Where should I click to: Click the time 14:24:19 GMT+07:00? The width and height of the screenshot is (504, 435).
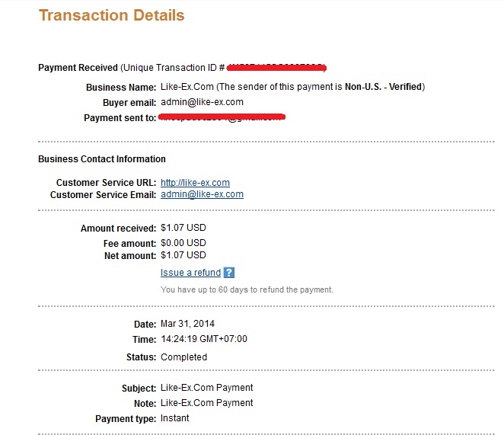point(203,339)
